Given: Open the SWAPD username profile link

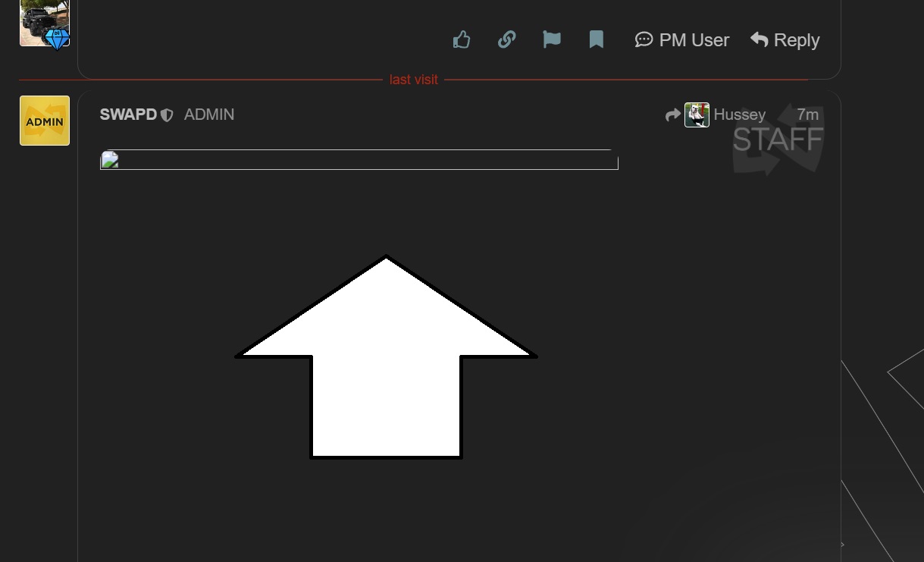Looking at the screenshot, I should (x=128, y=115).
